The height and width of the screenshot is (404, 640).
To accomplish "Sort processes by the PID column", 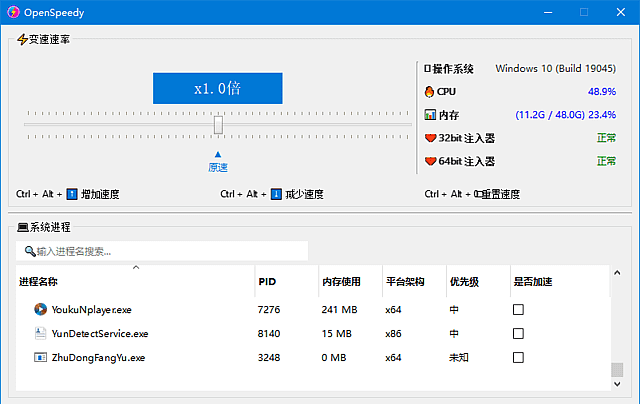I will (287, 281).
